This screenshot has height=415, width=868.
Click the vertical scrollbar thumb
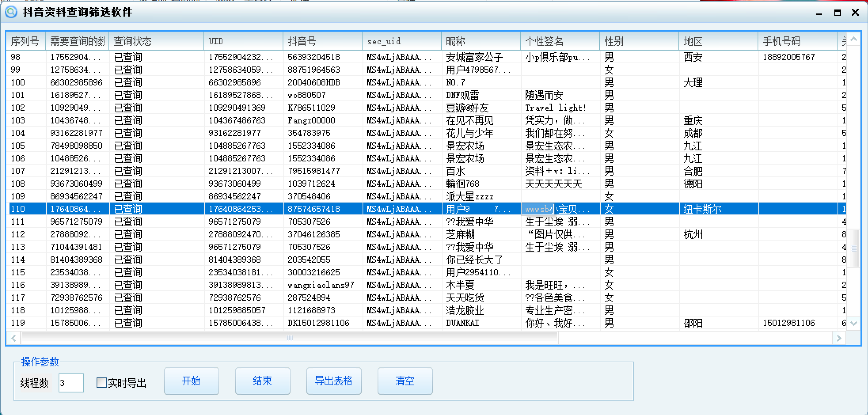854,248
